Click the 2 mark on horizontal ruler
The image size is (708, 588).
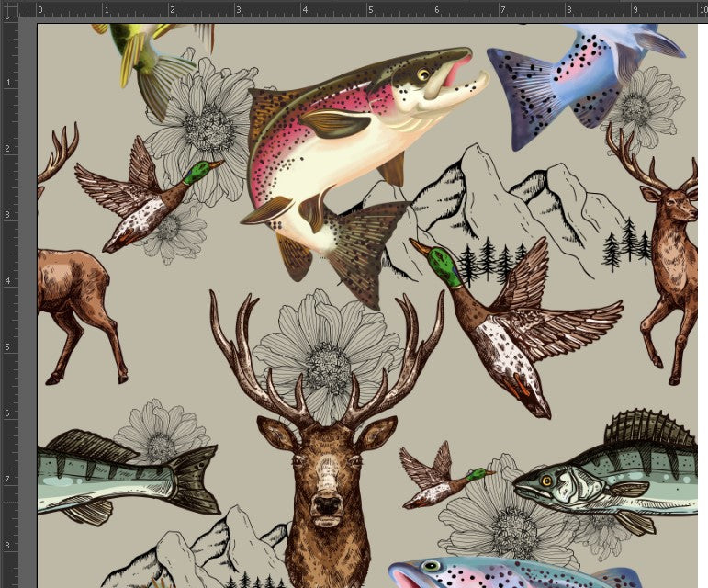(173, 9)
